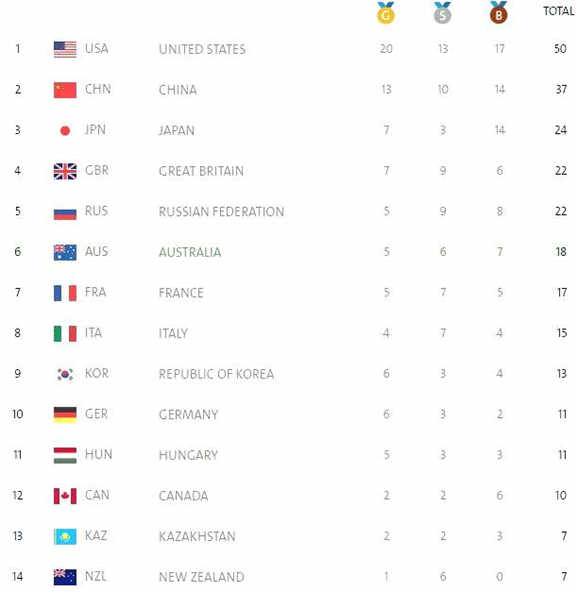The image size is (577, 592).
Task: Click the JPN country code
Action: pos(95,130)
